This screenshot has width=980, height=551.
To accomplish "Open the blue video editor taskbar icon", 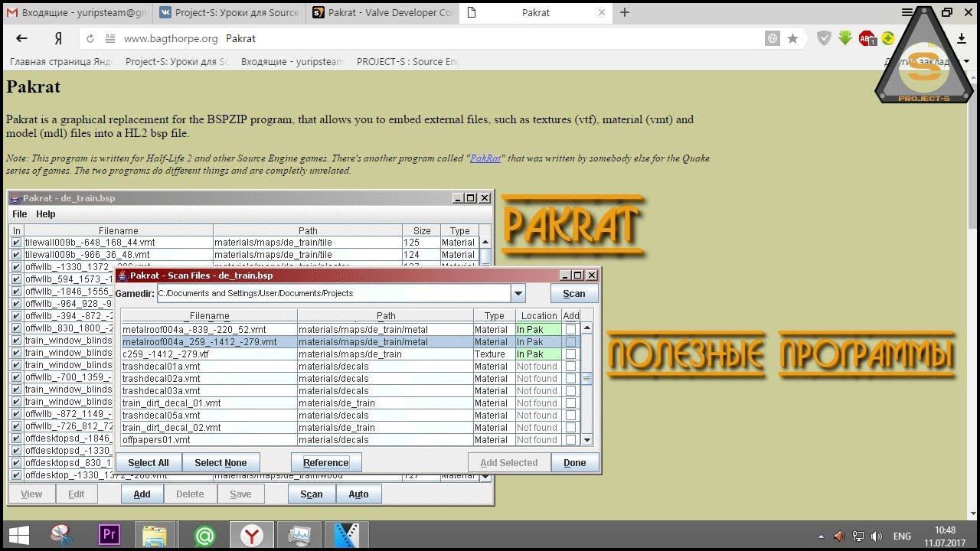I will click(x=347, y=535).
